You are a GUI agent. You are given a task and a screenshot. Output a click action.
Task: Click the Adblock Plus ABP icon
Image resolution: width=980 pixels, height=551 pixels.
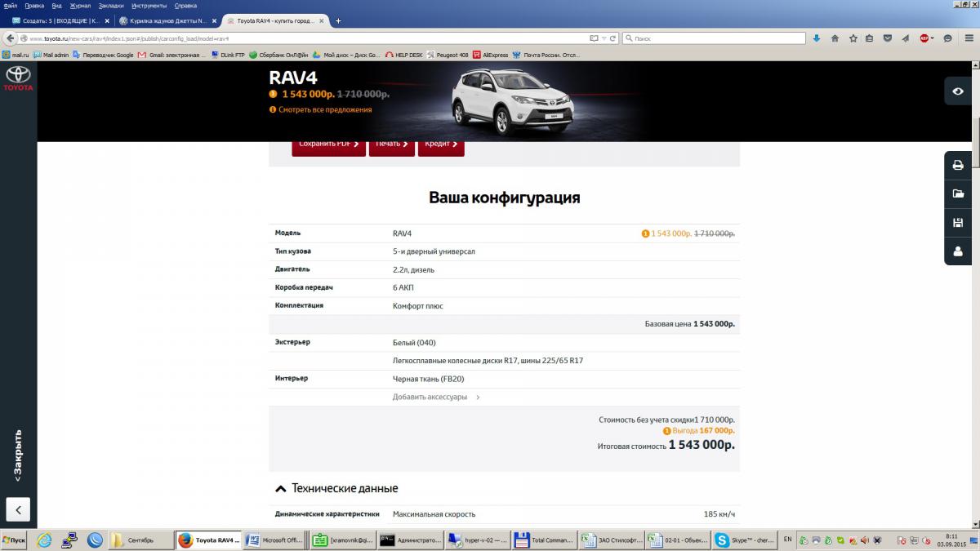point(925,38)
